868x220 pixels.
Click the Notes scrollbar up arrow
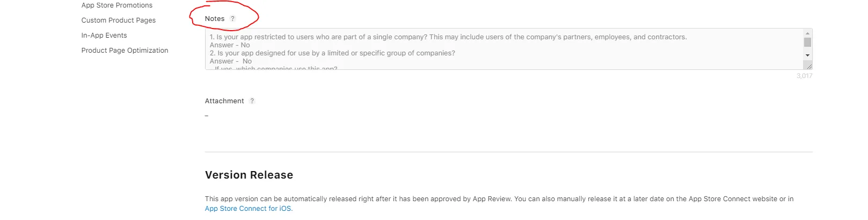coord(807,33)
